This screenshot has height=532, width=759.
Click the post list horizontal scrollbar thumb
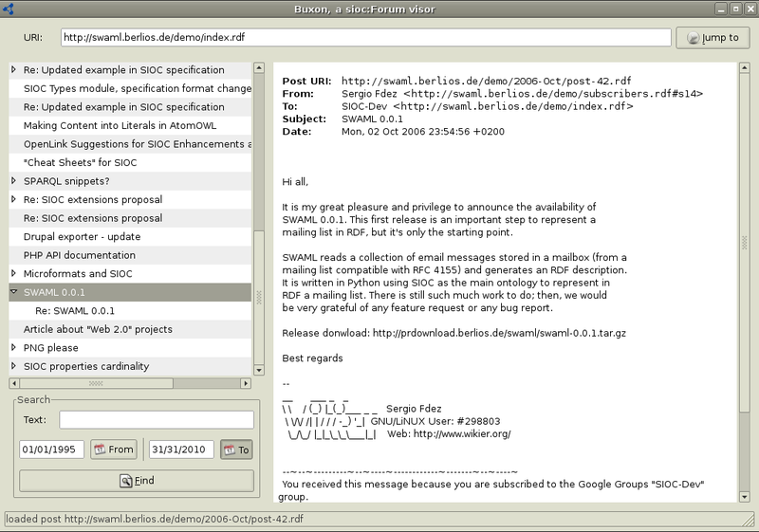click(x=97, y=383)
